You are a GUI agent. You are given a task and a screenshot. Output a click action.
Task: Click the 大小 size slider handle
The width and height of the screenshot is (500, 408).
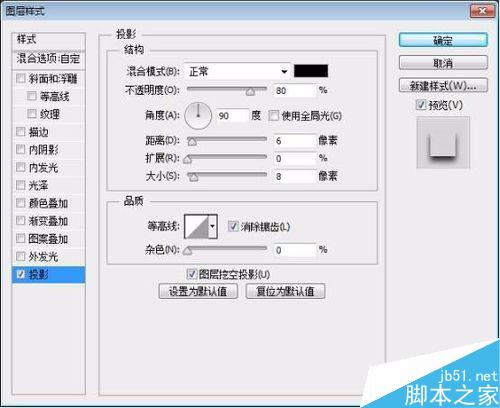point(194,177)
